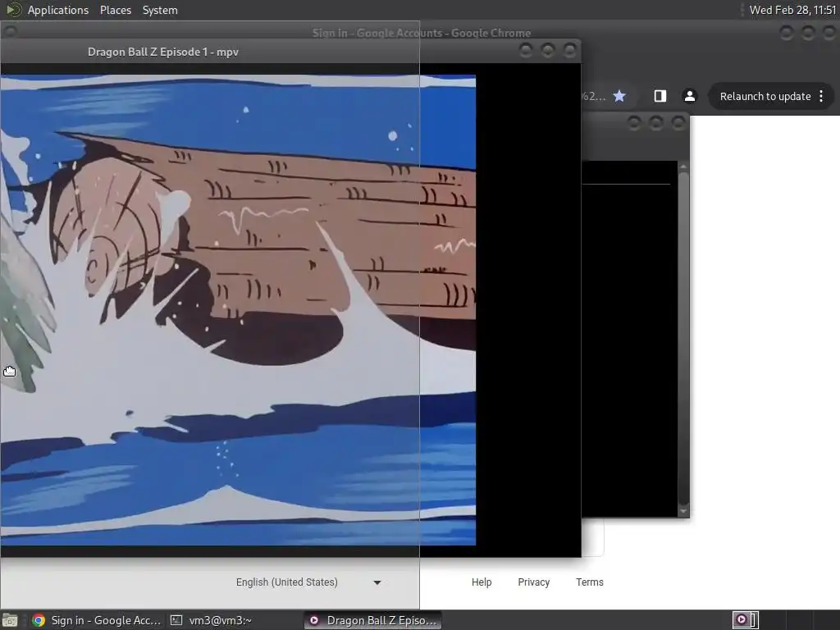
Task: Open the Applications menu
Action: pos(58,10)
